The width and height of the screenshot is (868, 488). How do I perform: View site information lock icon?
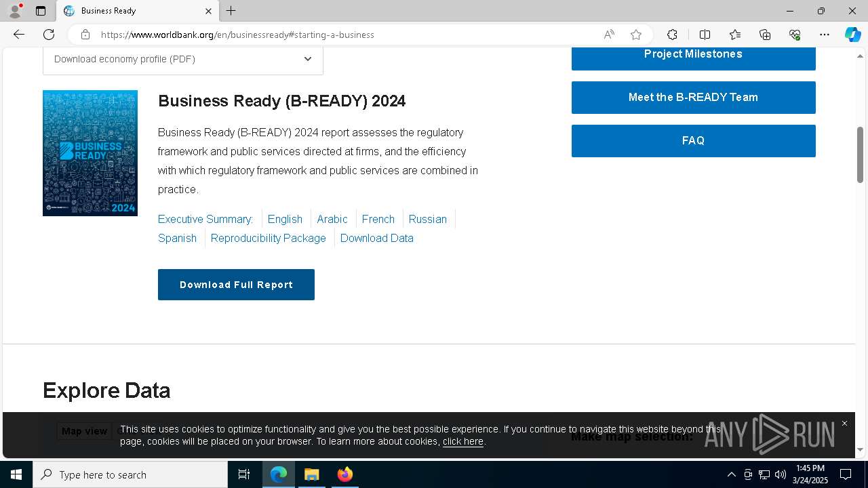[x=85, y=35]
